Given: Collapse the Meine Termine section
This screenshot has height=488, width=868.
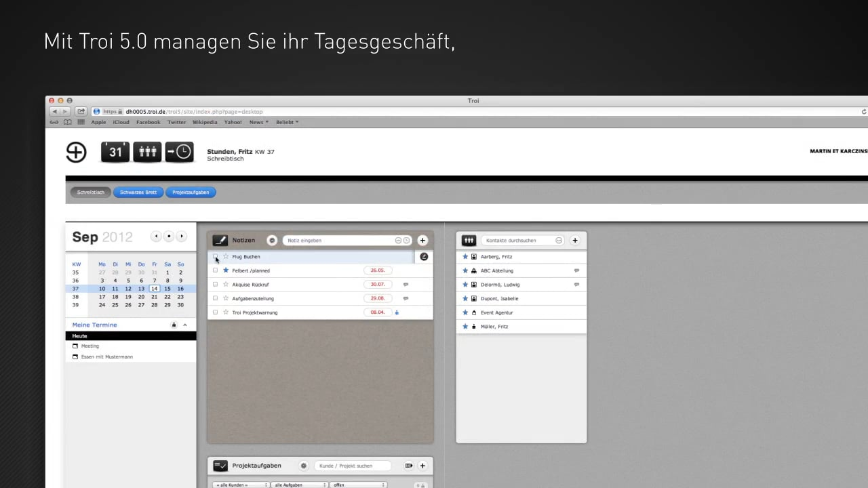Looking at the screenshot, I should [x=185, y=325].
